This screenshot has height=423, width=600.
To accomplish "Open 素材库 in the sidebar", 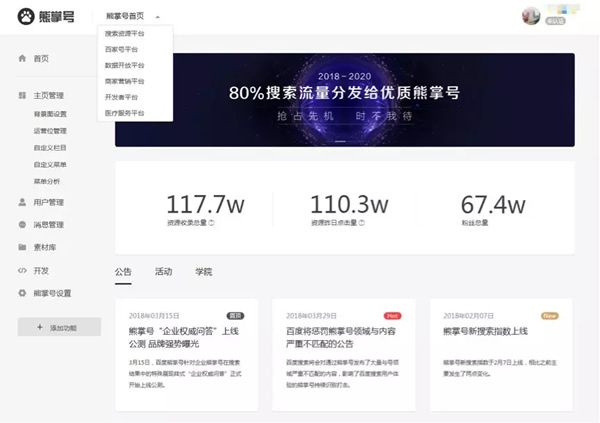I will click(x=45, y=247).
